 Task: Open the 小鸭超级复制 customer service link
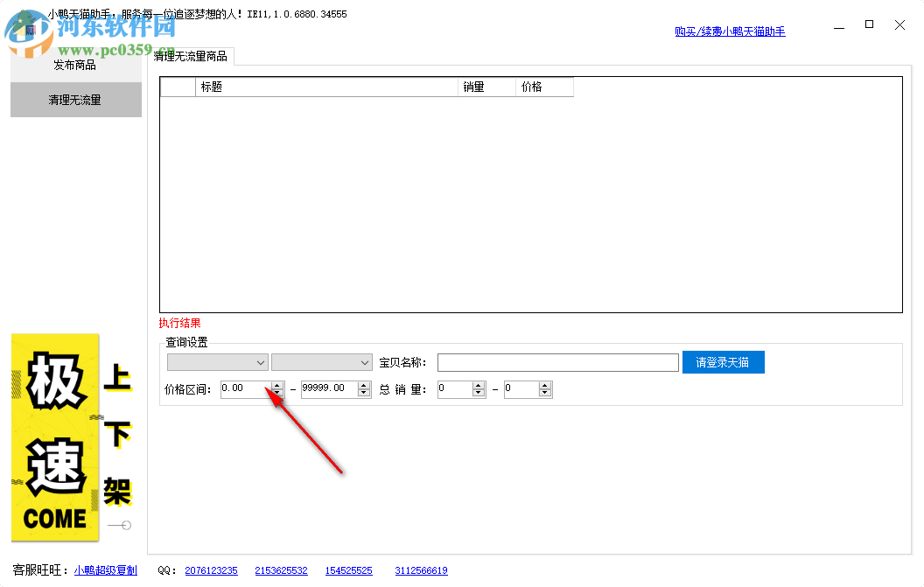tap(106, 570)
